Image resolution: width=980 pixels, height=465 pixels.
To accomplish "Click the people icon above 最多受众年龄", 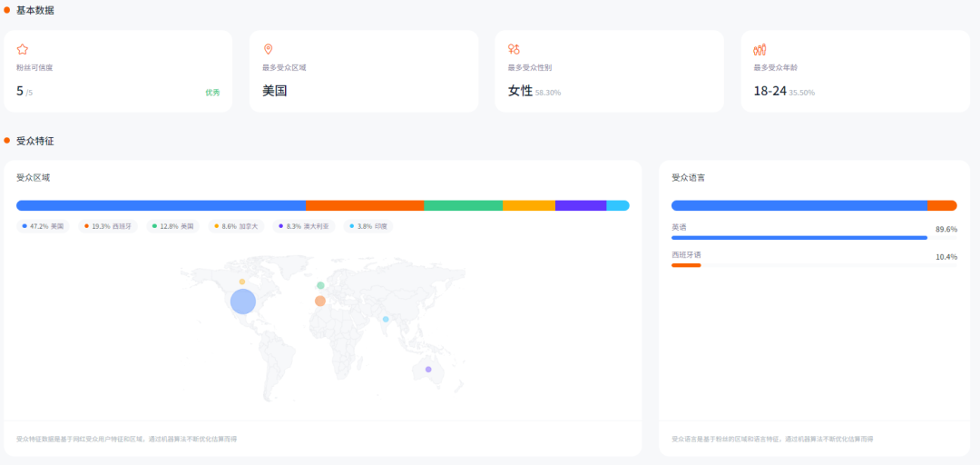I will pyautogui.click(x=760, y=49).
